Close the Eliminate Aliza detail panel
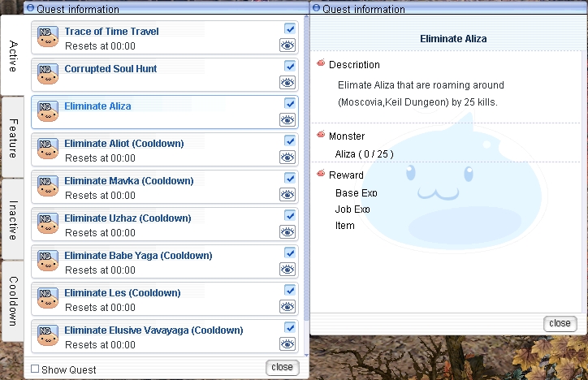Screen dimensions: 588x380 [560, 323]
